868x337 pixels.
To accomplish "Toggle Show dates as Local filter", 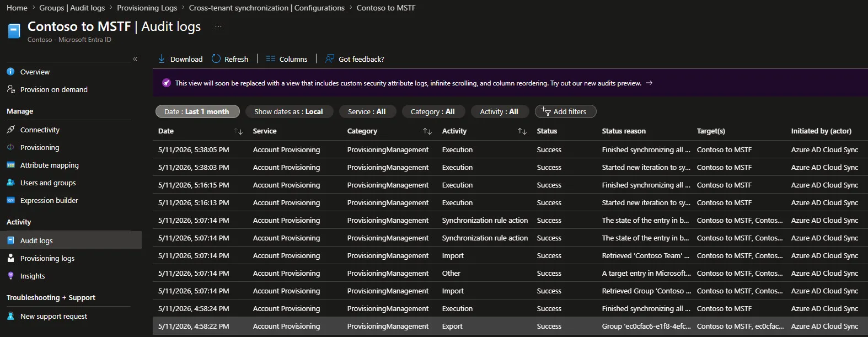I will 289,111.
